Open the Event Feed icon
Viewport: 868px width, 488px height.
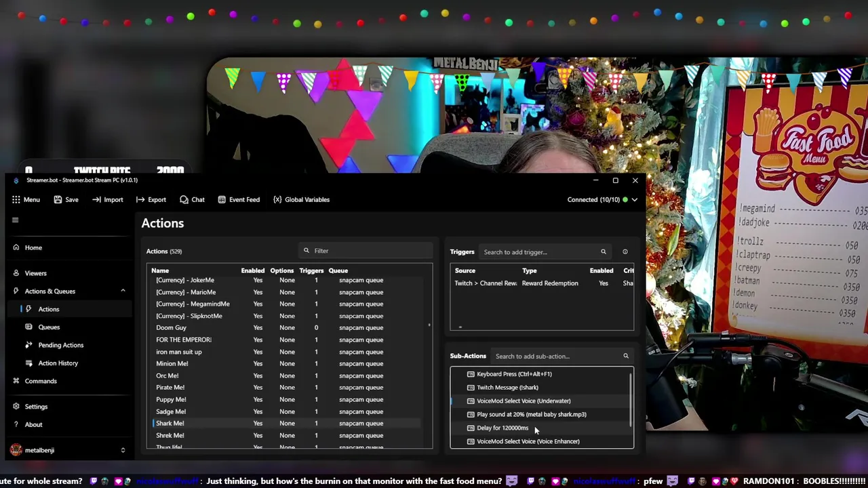221,199
